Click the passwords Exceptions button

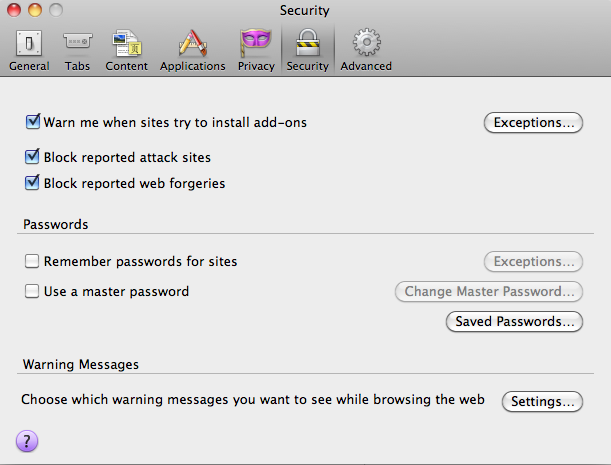pyautogui.click(x=533, y=262)
